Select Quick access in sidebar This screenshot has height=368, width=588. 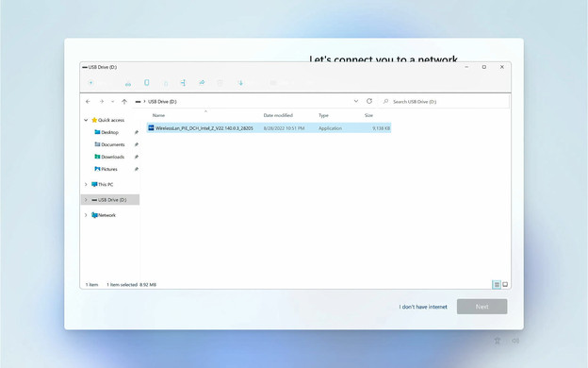(111, 120)
